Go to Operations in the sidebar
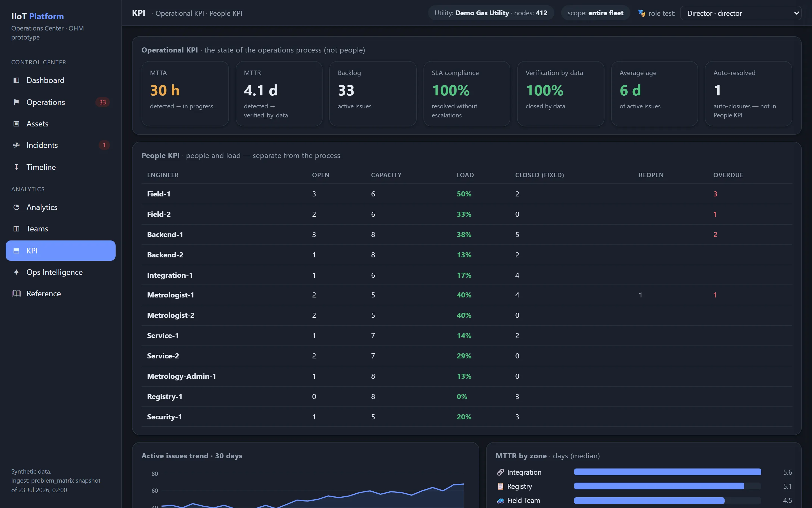 point(61,102)
